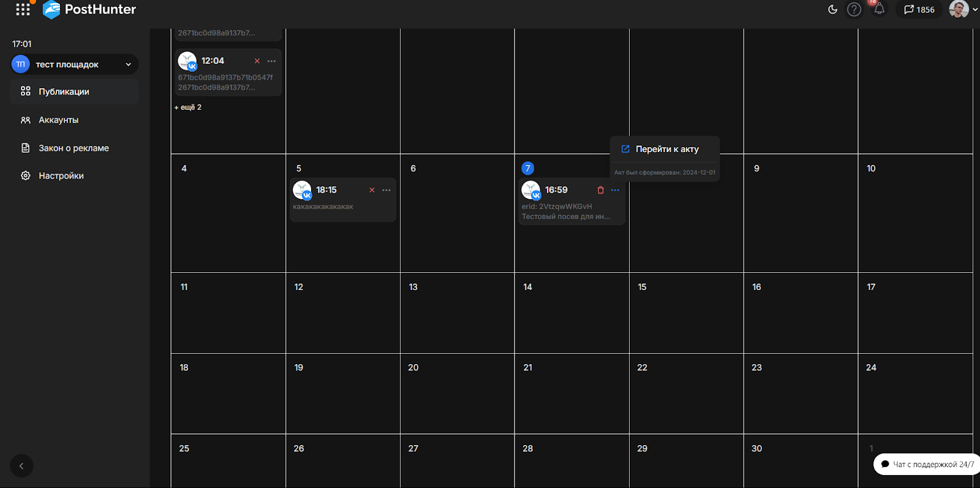Select Перейти к акту menu entry
The image size is (980, 488).
click(665, 149)
